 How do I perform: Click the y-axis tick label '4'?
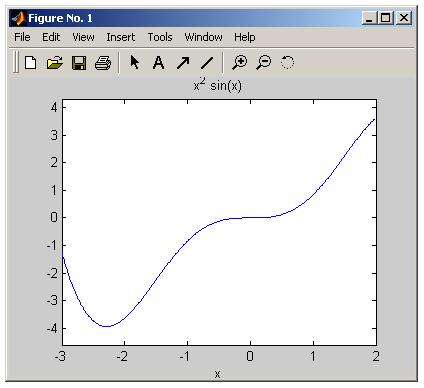pos(54,107)
